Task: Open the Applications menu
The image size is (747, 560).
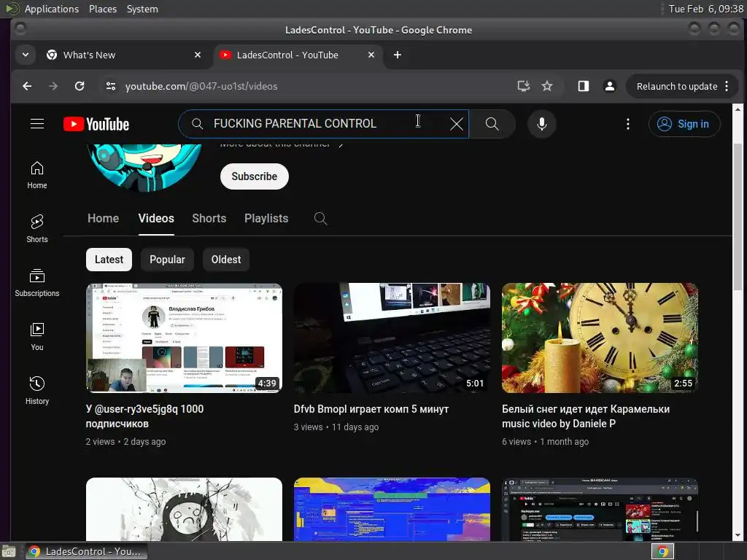Action: pyautogui.click(x=52, y=9)
